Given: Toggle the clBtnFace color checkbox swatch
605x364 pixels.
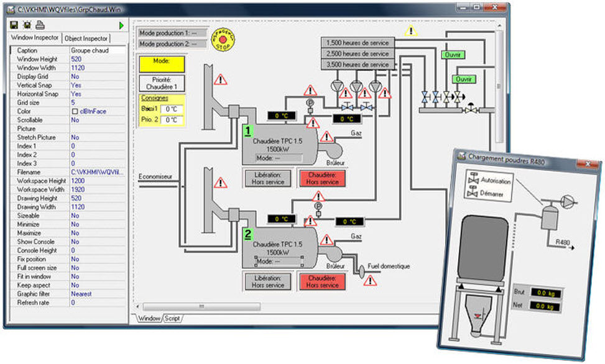Looking at the screenshot, I should tap(75, 111).
